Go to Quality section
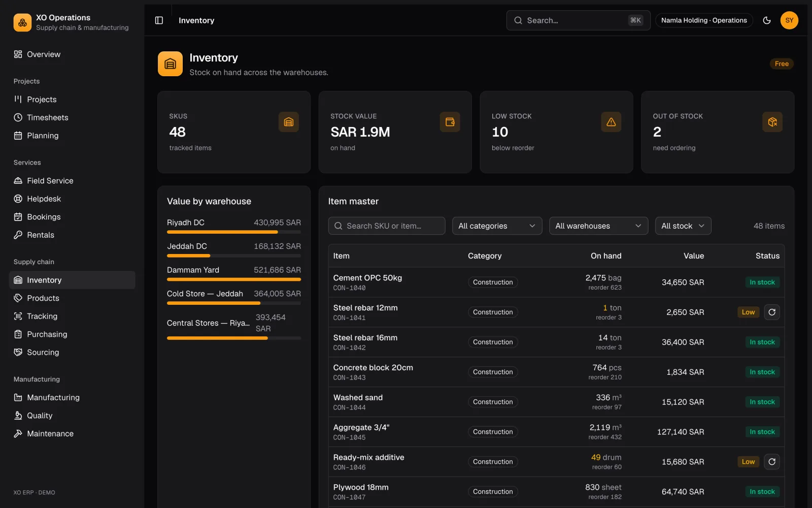Viewport: 812px width, 508px height. 72,416
